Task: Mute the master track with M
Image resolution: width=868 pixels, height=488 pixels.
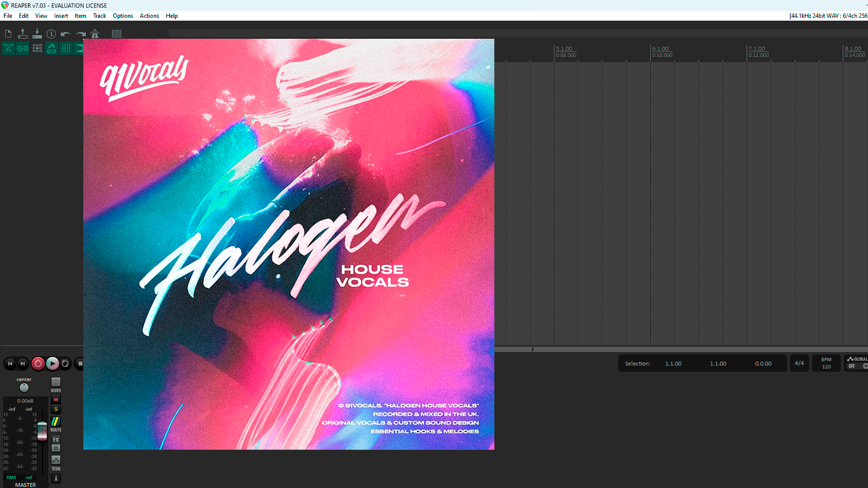Action: coord(56,400)
